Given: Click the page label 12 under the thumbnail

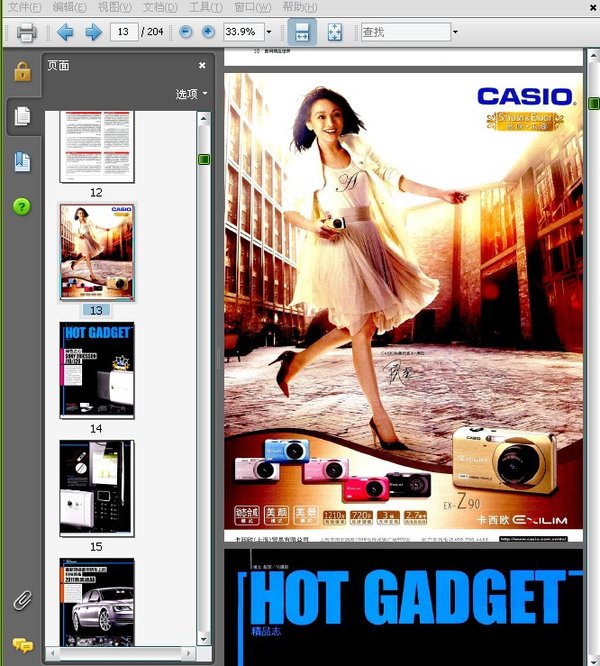Looking at the screenshot, I should 96,192.
